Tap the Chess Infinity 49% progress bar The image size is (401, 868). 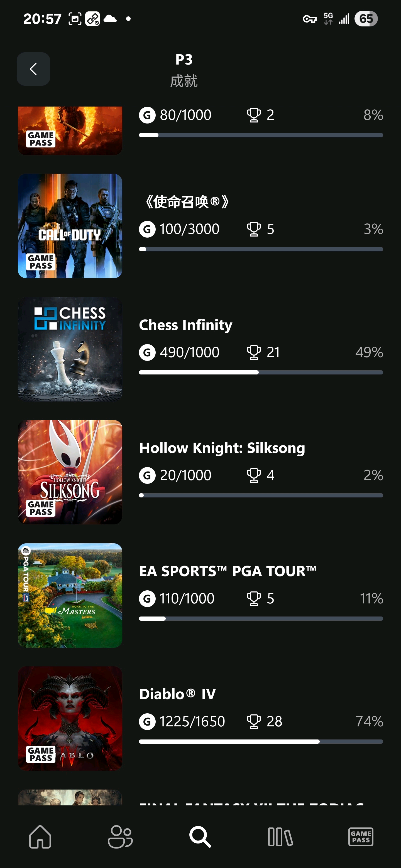tap(261, 372)
